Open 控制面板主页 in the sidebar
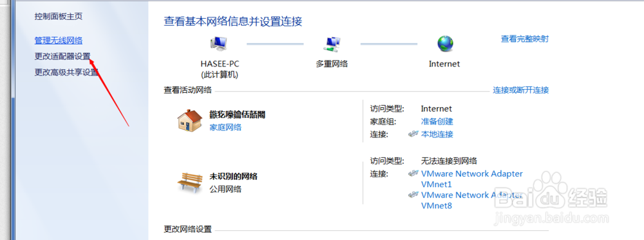The width and height of the screenshot is (644, 240). (x=59, y=17)
